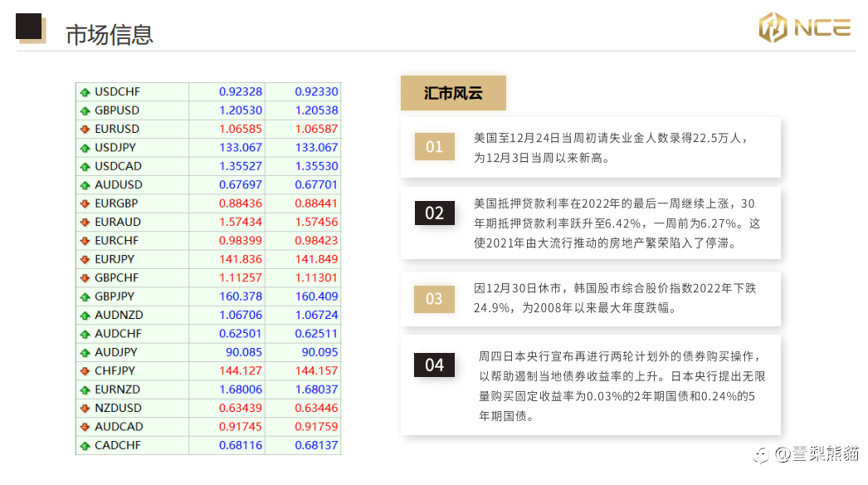Click the green up arrow beside CADCHF

tap(85, 446)
